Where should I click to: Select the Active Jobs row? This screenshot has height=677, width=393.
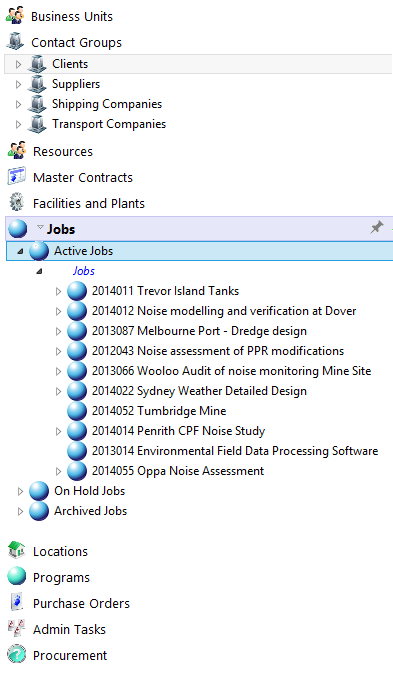[200, 251]
